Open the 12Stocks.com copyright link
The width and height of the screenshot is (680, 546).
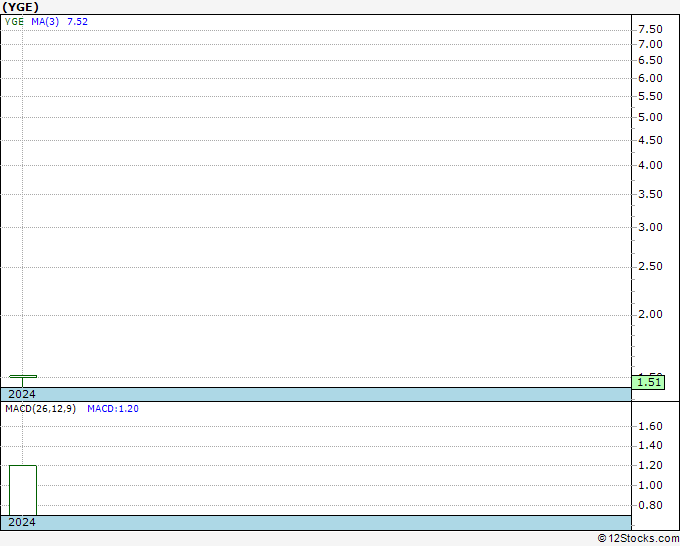(x=638, y=539)
